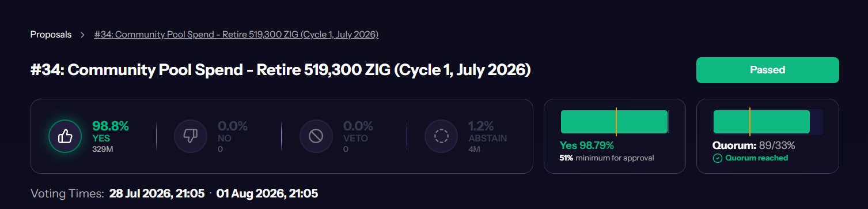Open the #34 Community Pool Spend breadcrumb link
Screen dimensions: 868x209
(x=236, y=35)
